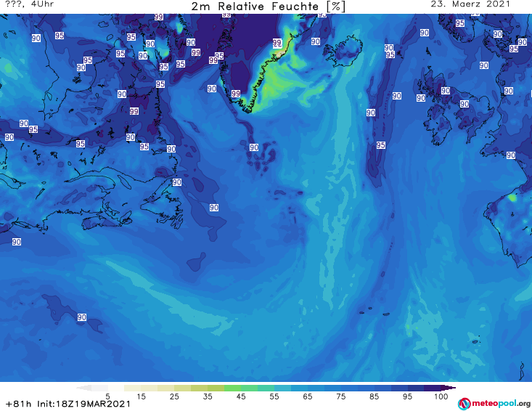Screen dimensions: 532x411
Task: Click the Iceland outline on the map
Action: pos(343,52)
